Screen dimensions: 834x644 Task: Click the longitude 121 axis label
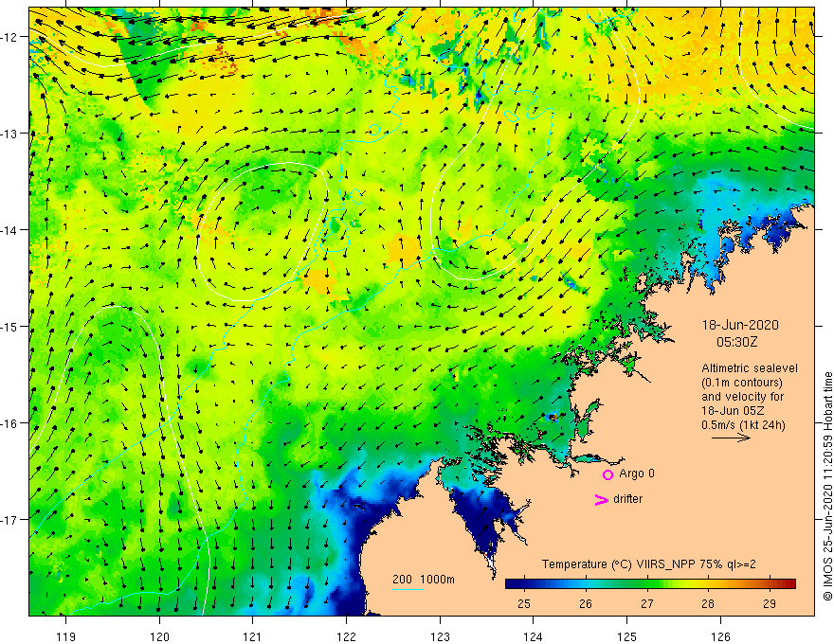(x=253, y=636)
